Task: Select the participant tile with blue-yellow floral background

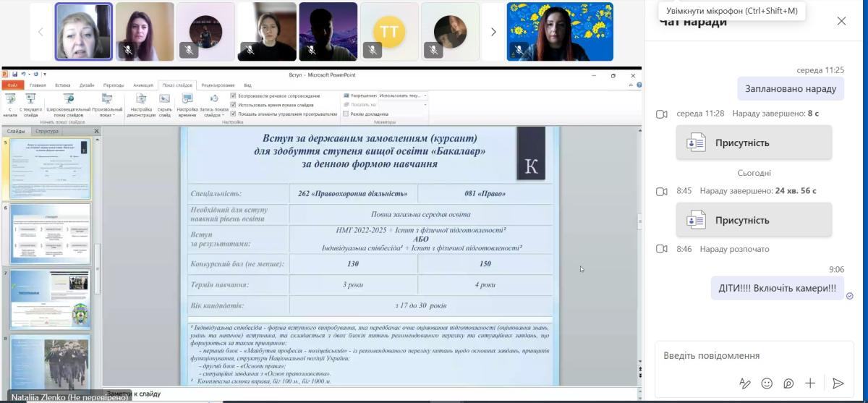Action: click(x=561, y=32)
